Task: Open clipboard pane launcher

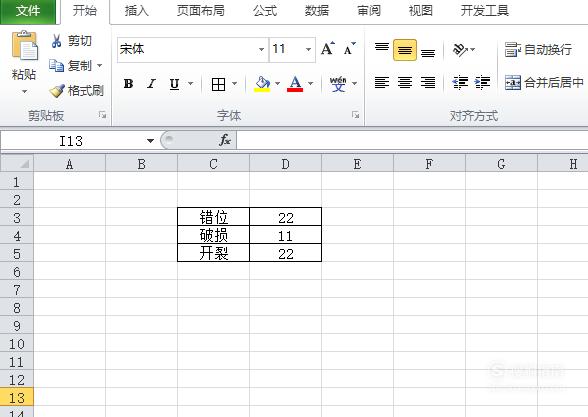Action: pos(102,115)
